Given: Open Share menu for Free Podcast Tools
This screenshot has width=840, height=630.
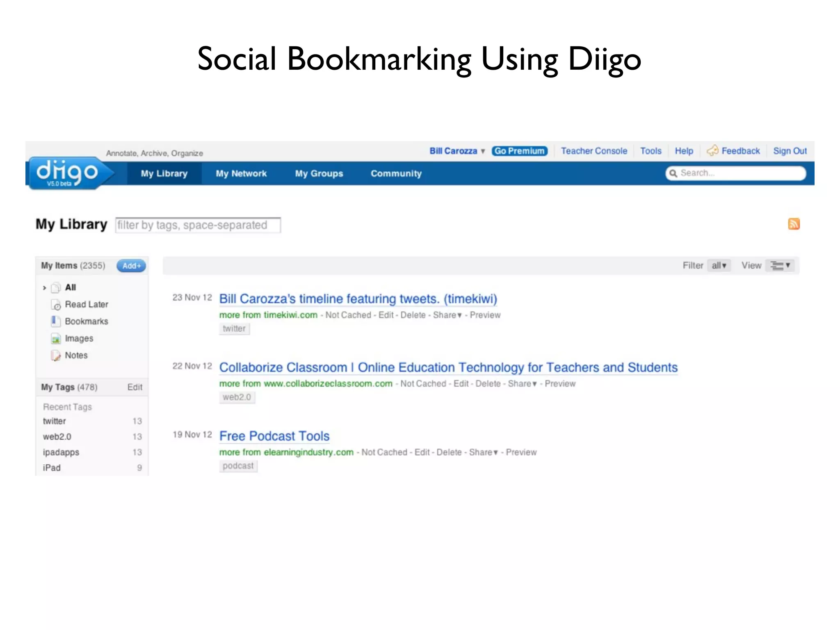Looking at the screenshot, I should coord(483,452).
